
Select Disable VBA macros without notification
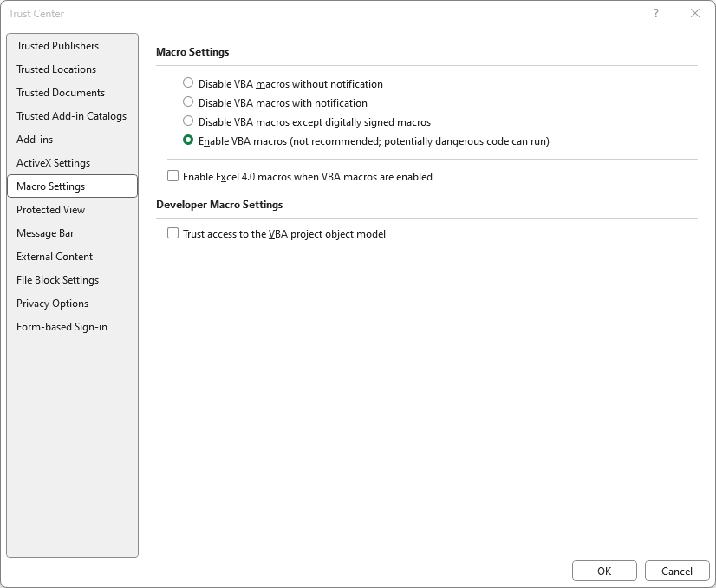(x=188, y=83)
